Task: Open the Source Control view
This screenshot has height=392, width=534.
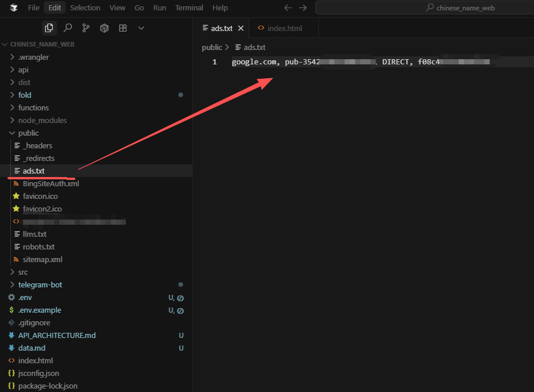Action: click(x=86, y=28)
